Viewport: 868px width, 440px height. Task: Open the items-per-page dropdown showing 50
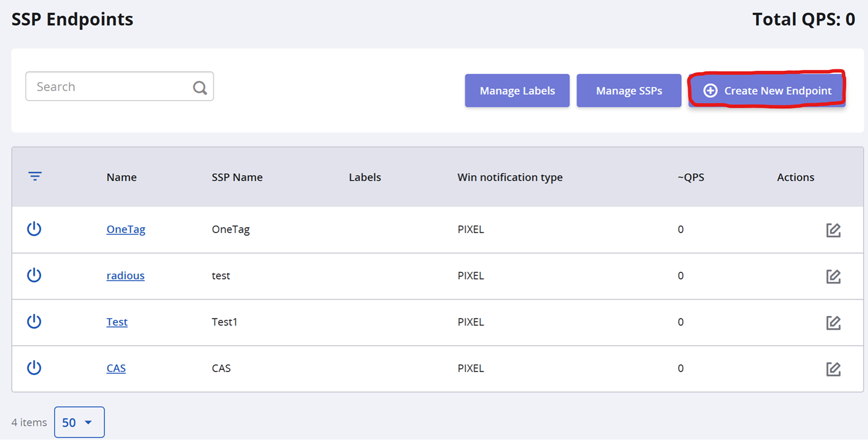tap(79, 422)
